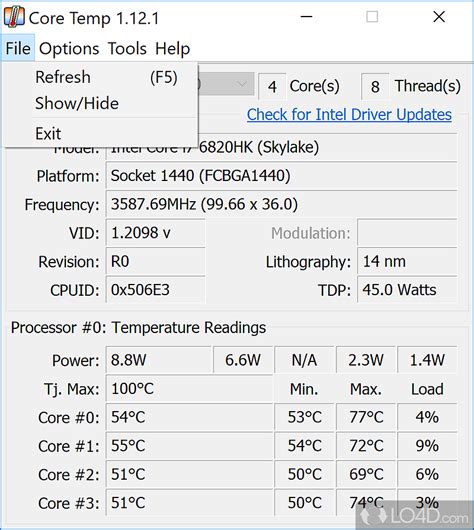Close the Core Temp window
The height and width of the screenshot is (530, 474).
(439, 17)
